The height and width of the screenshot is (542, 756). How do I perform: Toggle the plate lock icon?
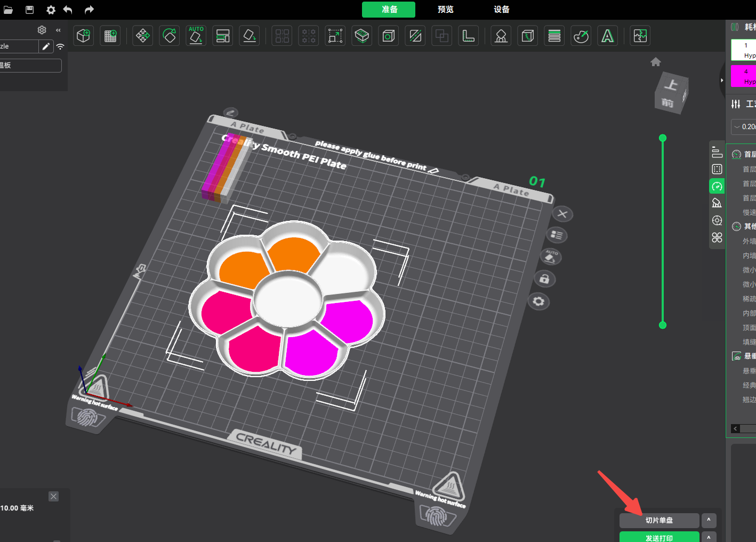pyautogui.click(x=544, y=279)
